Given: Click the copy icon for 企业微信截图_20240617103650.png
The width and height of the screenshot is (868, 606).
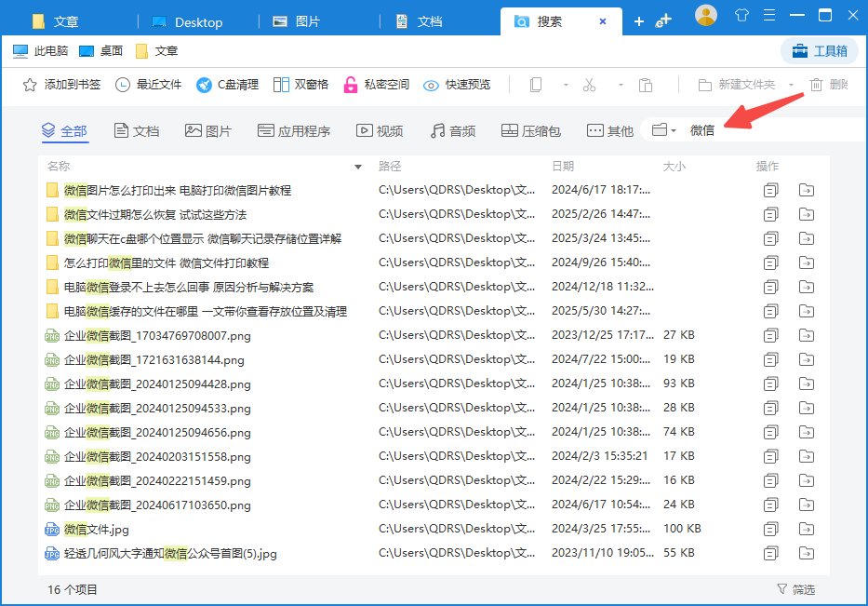Looking at the screenshot, I should [x=770, y=505].
